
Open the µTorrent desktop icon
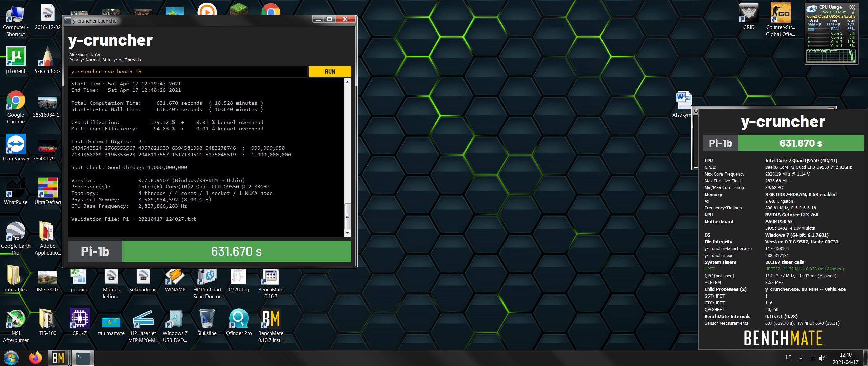click(16, 60)
